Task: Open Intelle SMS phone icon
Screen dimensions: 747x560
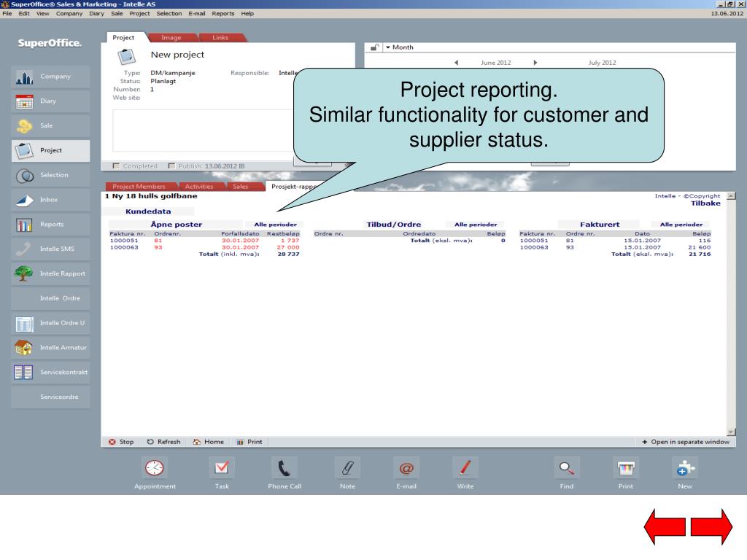Action: (x=23, y=249)
